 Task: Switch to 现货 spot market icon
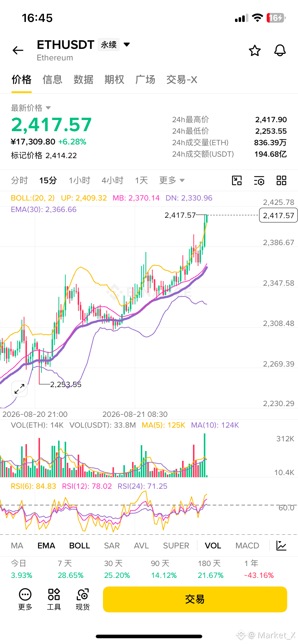pos(83,599)
